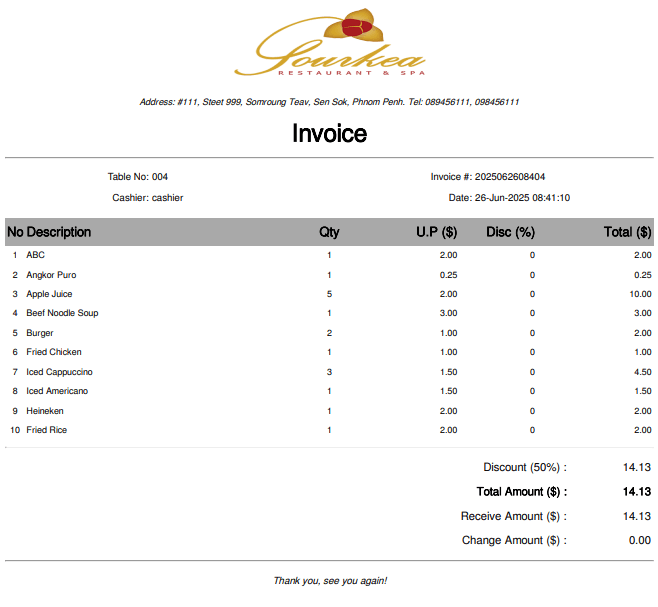Click the restaurant address line
Viewport: 658px width, 607px height.
tap(329, 102)
